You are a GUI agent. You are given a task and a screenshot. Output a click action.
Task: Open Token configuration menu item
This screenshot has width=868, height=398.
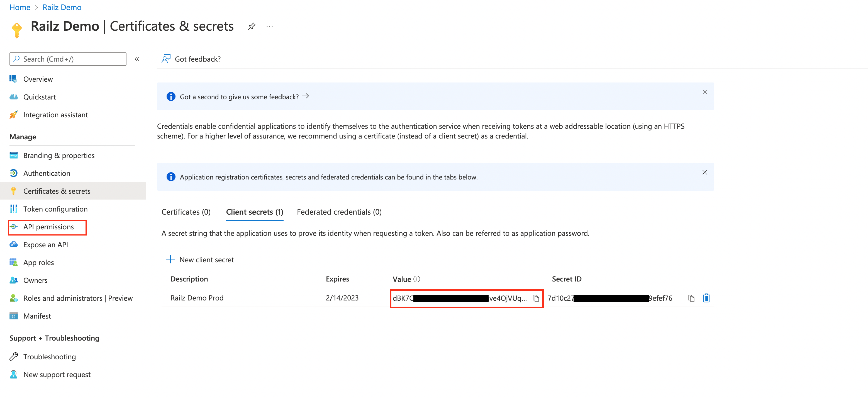tap(55, 209)
